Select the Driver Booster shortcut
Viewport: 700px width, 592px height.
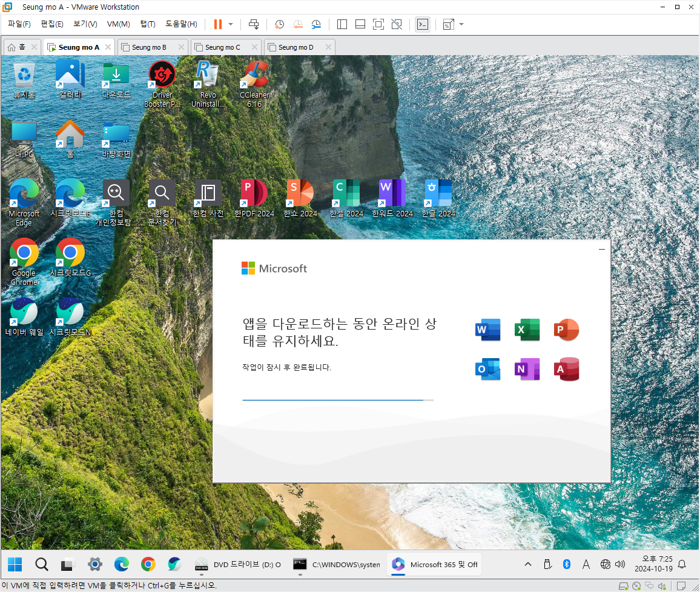pos(162,85)
